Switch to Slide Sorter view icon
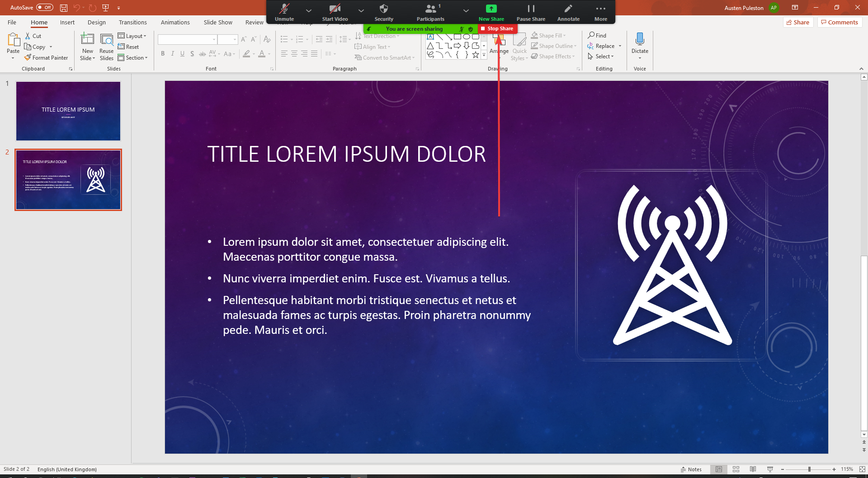Viewport: 868px width, 478px height. point(736,469)
